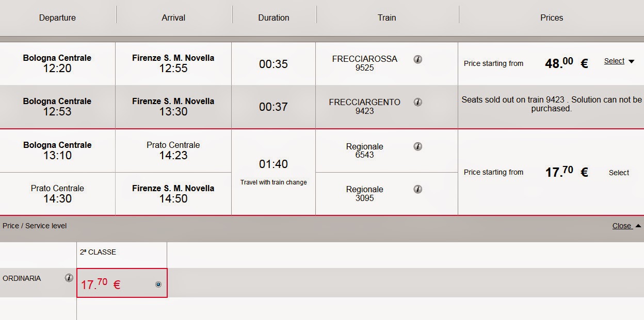The height and width of the screenshot is (320, 644).
Task: Collapse price panel with the Close arrow
Action: click(638, 226)
